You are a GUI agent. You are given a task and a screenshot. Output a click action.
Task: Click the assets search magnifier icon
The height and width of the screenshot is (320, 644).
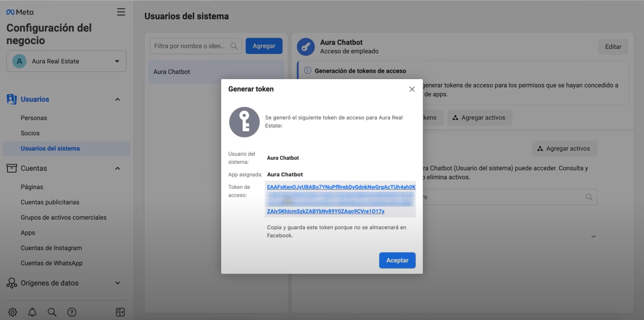tap(589, 197)
